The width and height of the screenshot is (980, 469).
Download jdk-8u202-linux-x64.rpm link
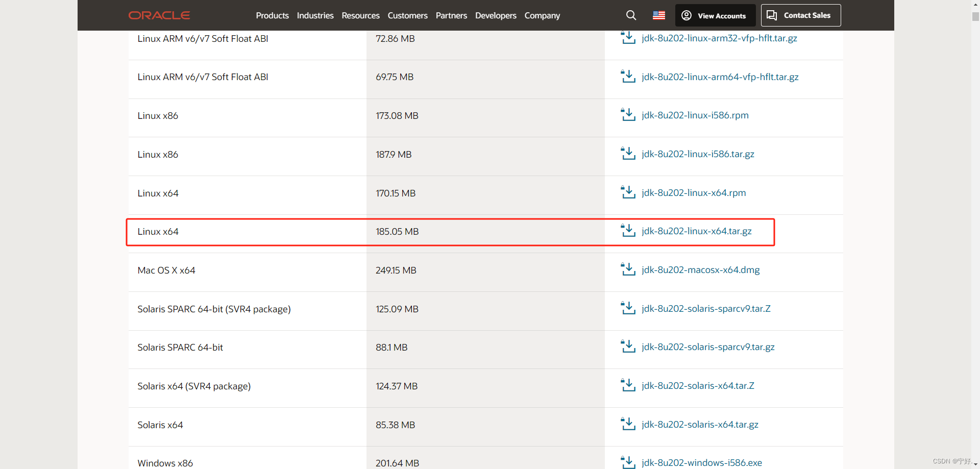694,193
